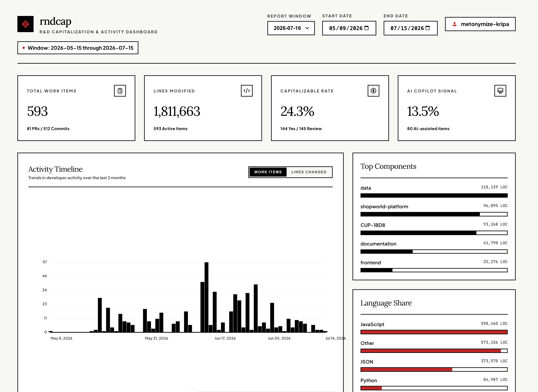Click the Top Components heading

(388, 166)
